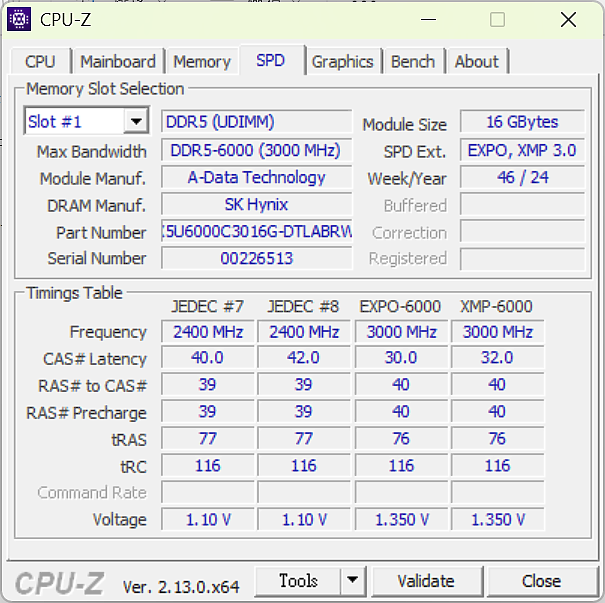Go to the Graphics tab
Image resolution: width=605 pixels, height=603 pixels.
click(343, 62)
